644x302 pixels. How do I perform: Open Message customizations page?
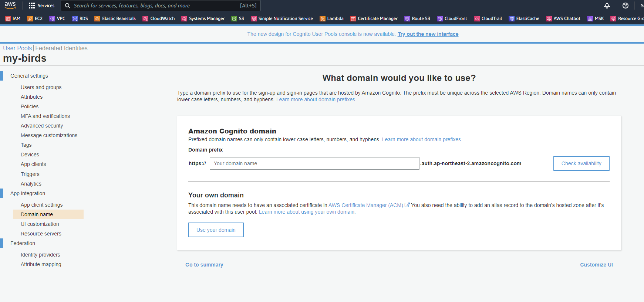point(49,135)
